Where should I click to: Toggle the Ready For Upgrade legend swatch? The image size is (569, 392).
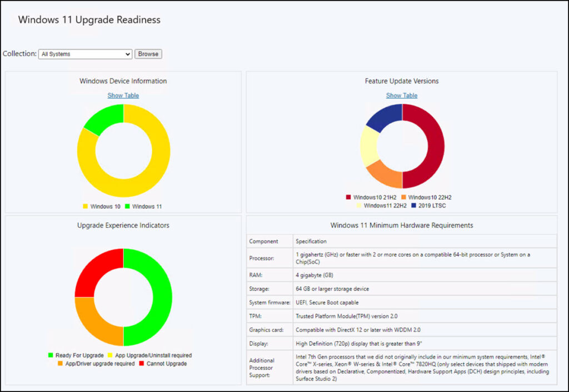coord(51,355)
